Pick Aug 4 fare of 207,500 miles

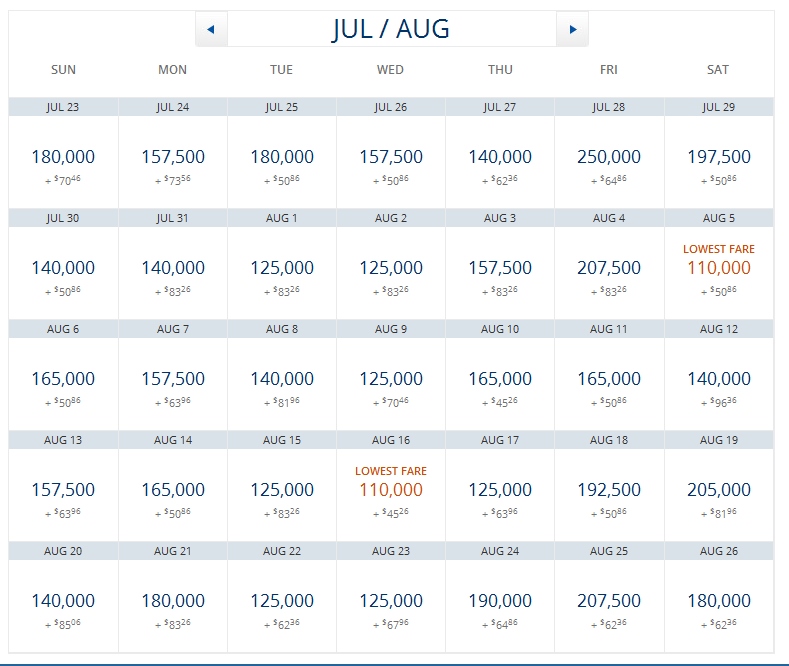pos(609,268)
